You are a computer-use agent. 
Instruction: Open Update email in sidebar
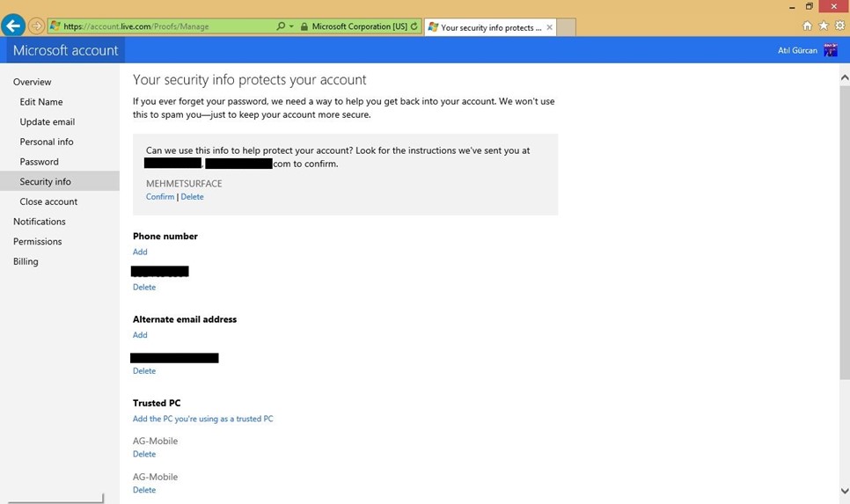(x=48, y=122)
